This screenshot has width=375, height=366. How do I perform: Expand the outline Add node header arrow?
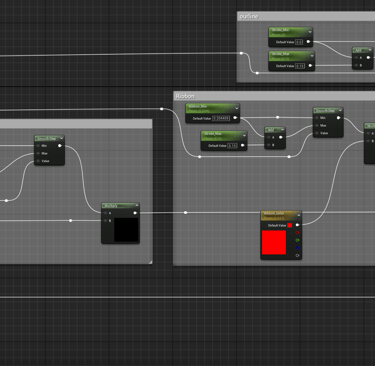click(x=370, y=50)
